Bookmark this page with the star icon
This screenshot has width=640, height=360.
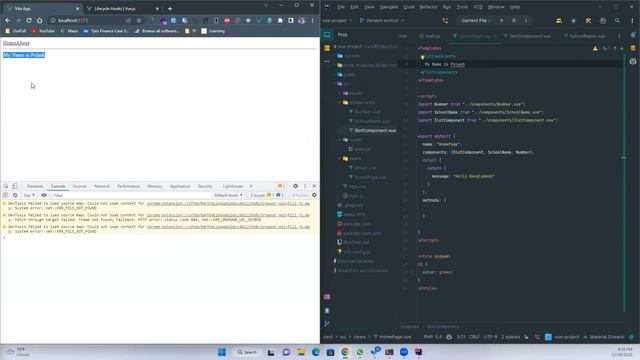[x=139, y=20]
